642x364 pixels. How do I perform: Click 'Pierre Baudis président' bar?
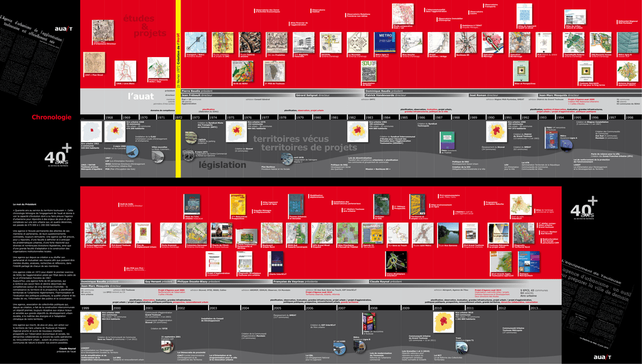click(x=272, y=91)
